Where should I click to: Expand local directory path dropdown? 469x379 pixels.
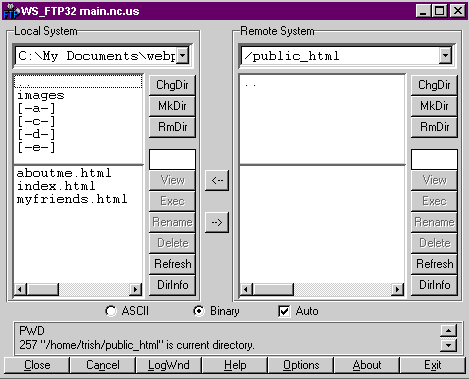pos(183,55)
